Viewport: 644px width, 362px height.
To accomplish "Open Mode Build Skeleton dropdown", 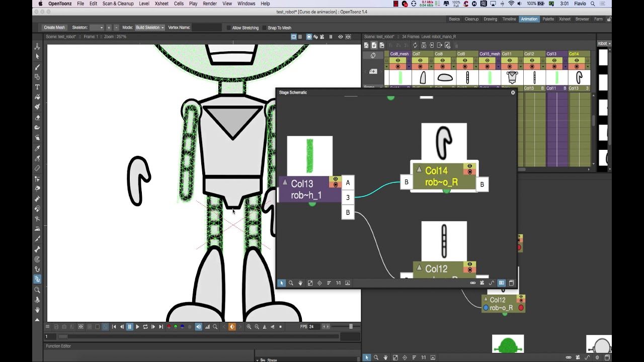I will coord(149,28).
